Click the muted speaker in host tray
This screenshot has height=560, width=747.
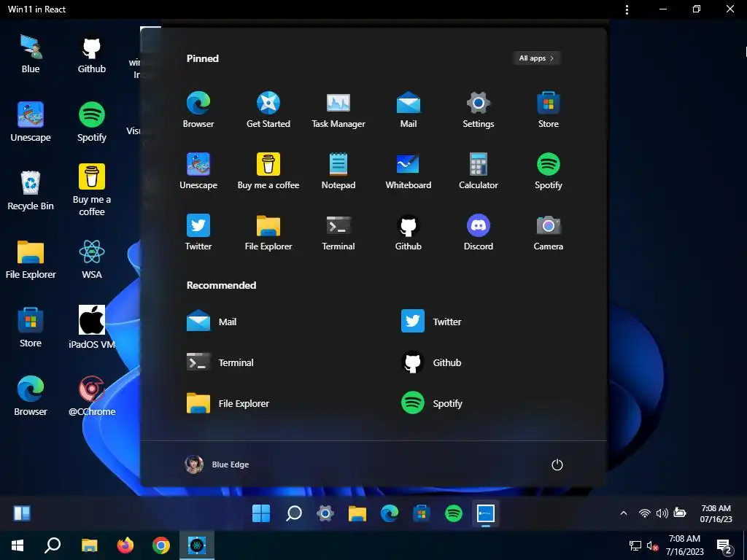pyautogui.click(x=653, y=545)
